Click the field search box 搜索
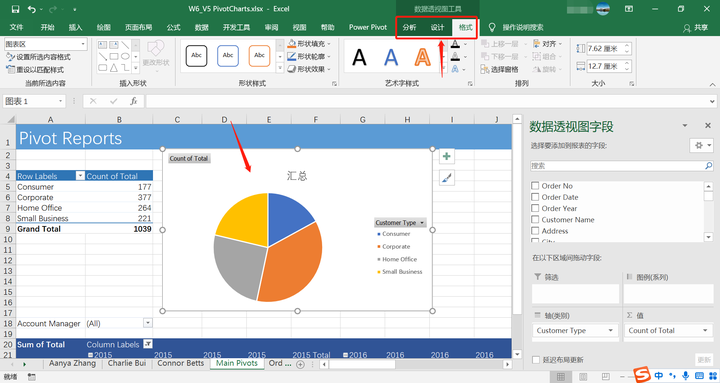This screenshot has width=720, height=383. pos(622,166)
